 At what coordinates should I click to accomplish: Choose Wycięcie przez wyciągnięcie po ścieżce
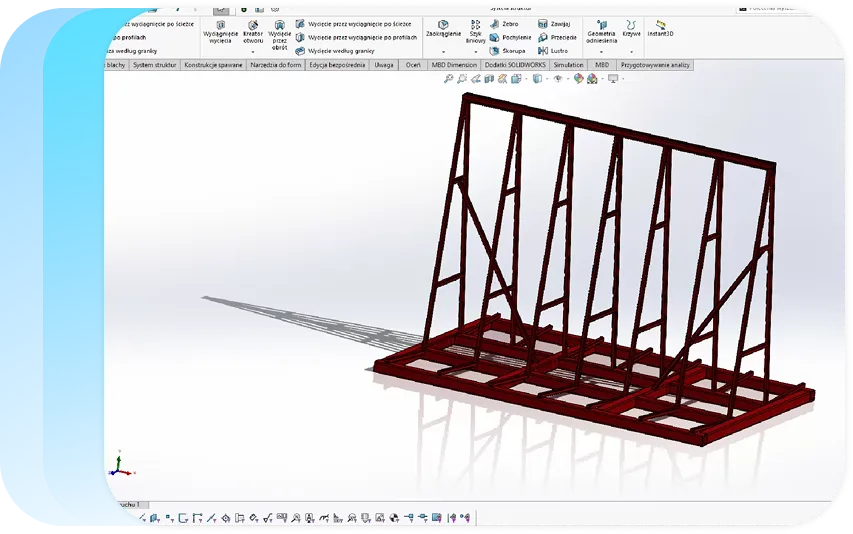[x=354, y=24]
